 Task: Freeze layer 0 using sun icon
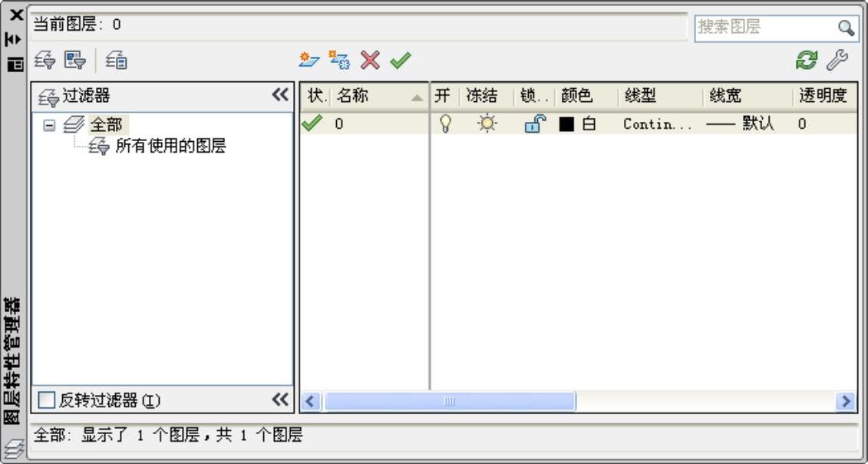click(x=487, y=123)
